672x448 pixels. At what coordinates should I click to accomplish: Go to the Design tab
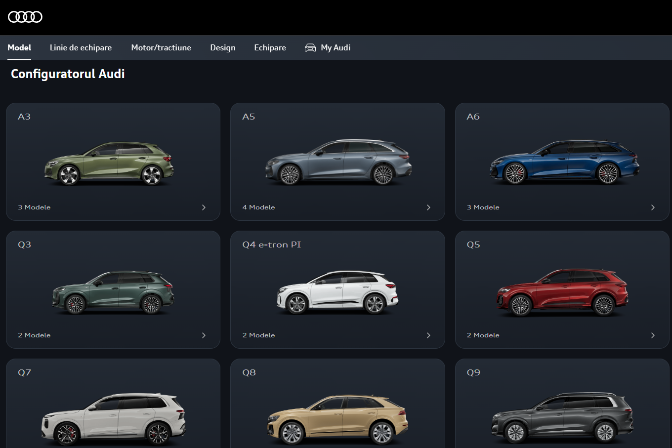[x=222, y=48]
